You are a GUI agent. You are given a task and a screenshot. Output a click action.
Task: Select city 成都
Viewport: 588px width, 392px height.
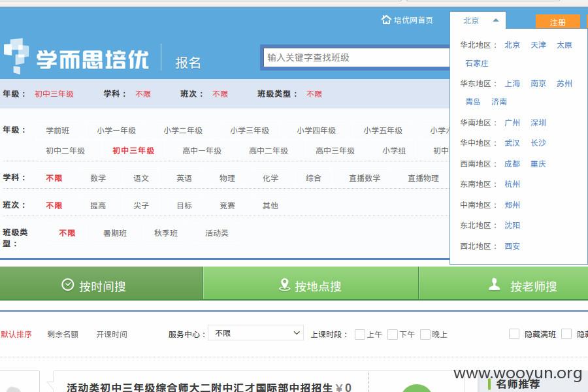(512, 164)
